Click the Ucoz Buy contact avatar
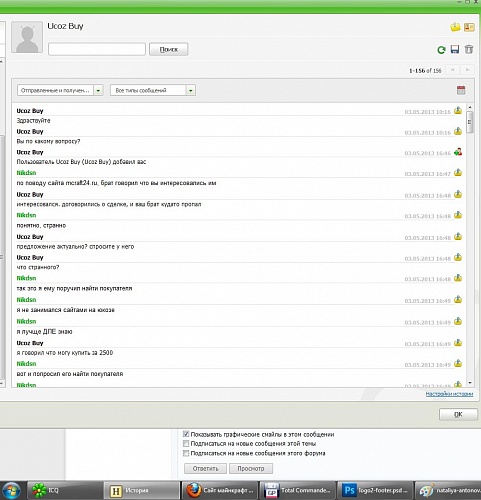Image resolution: width=481 pixels, height=500 pixels. tap(27, 37)
